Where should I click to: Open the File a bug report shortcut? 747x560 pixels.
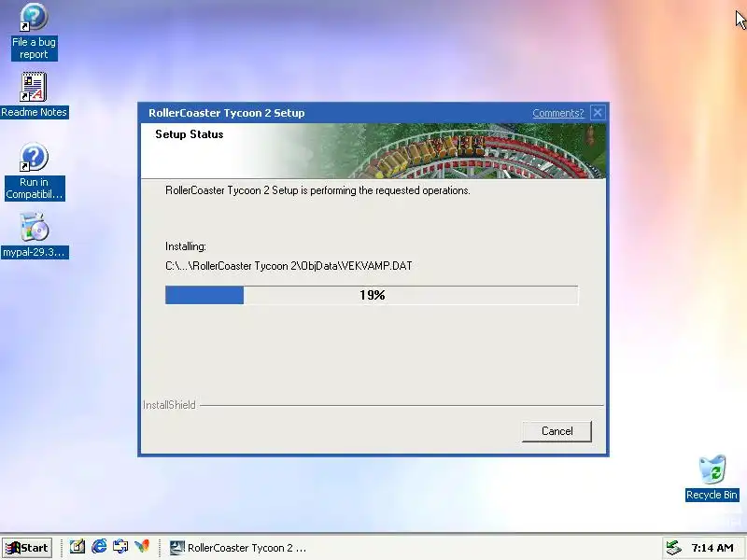34,31
